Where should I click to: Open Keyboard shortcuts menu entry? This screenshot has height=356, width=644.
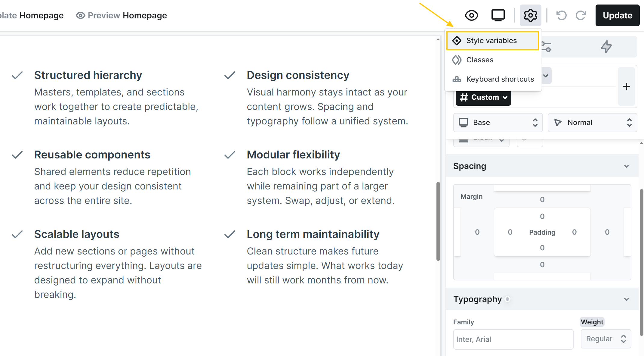click(x=500, y=79)
